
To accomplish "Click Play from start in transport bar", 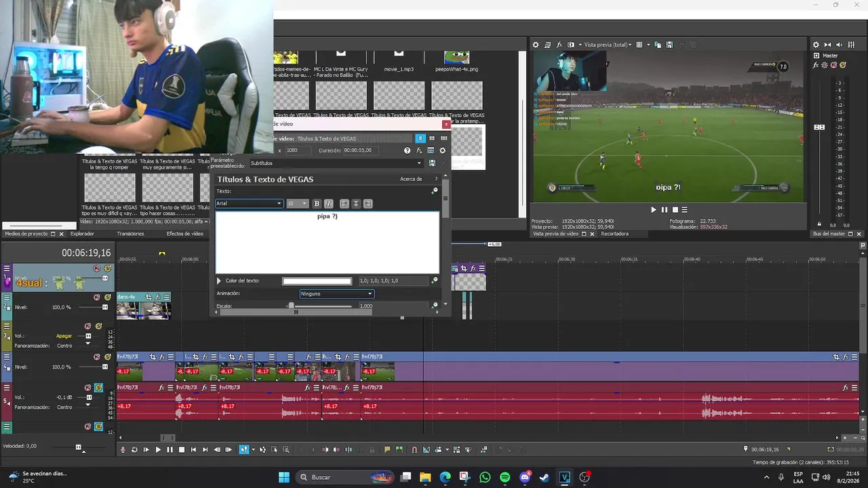I will [146, 449].
